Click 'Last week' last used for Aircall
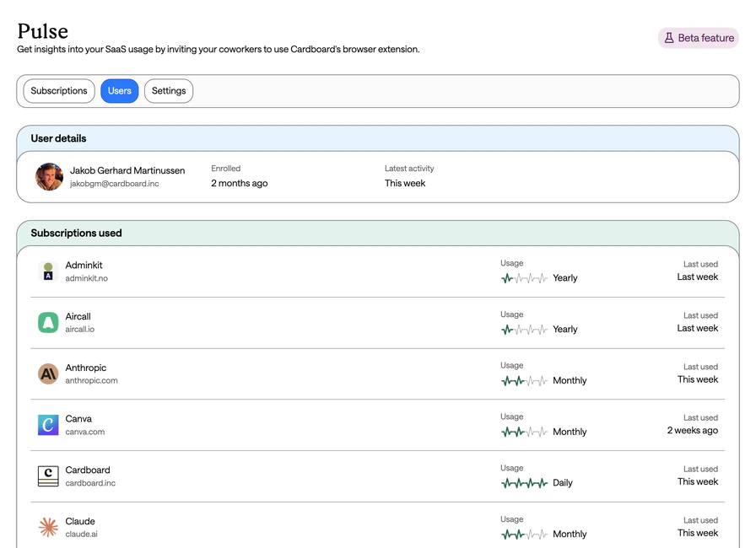Image resolution: width=756 pixels, height=548 pixels. (x=698, y=328)
